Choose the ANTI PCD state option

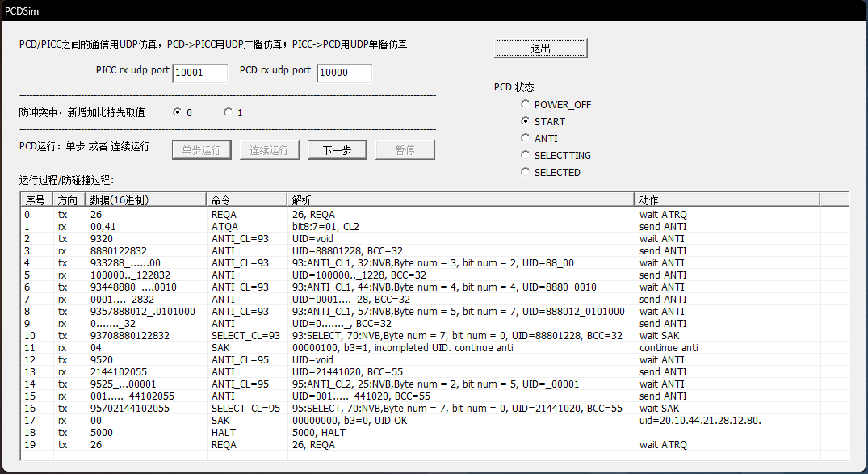[x=526, y=138]
